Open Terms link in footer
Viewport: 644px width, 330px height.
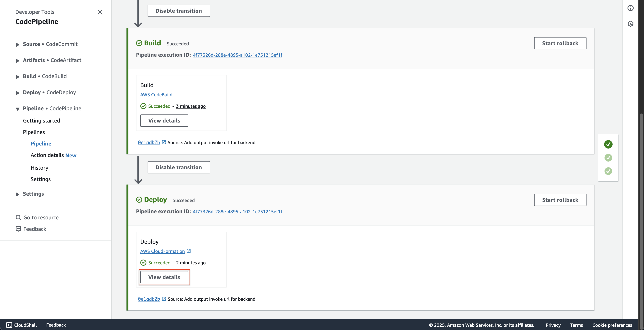click(x=577, y=325)
